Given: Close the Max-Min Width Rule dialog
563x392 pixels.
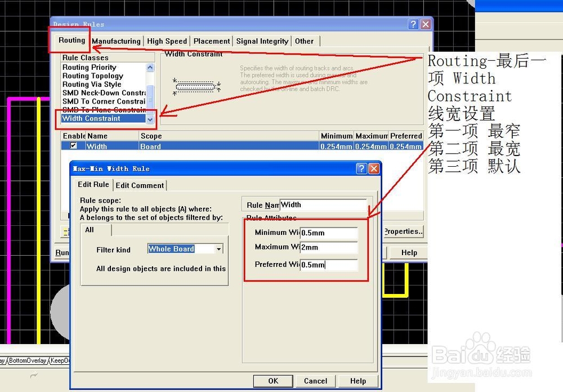Looking at the screenshot, I should 374,168.
